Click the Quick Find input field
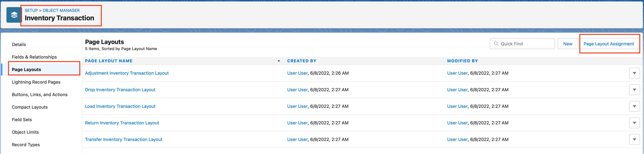Screen dimensions: 644x154 525,44
